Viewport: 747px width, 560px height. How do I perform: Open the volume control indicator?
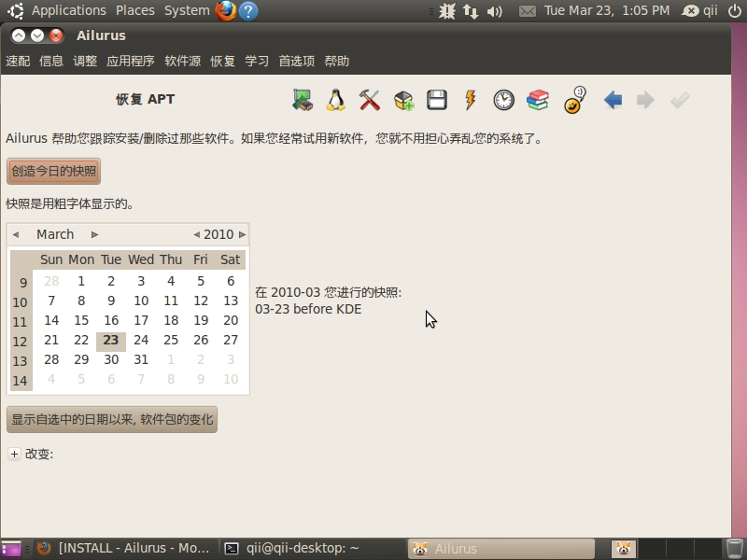point(495,10)
